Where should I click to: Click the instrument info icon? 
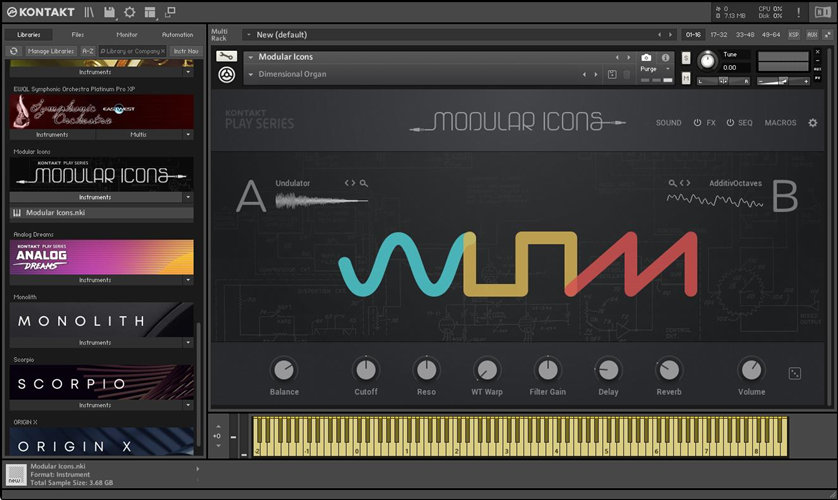click(665, 57)
